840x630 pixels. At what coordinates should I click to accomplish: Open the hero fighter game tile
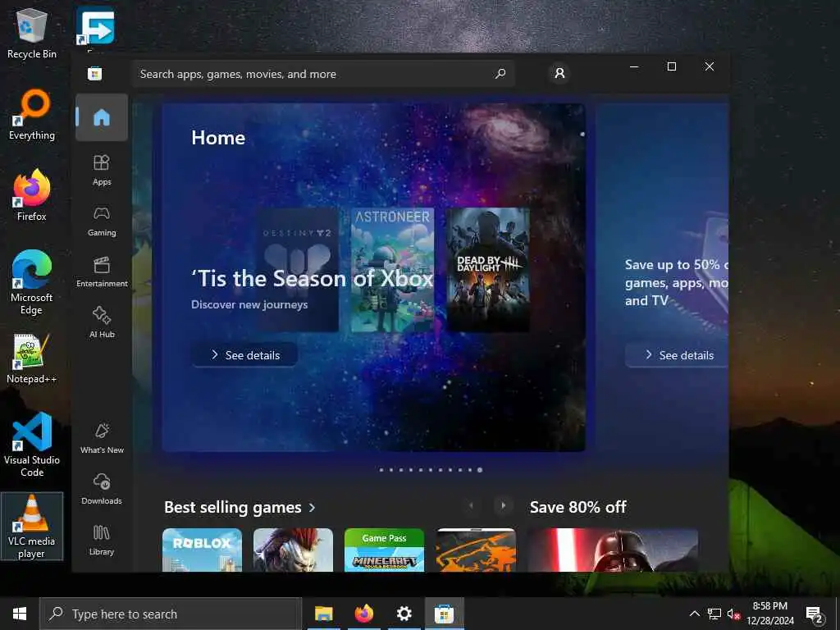pos(293,550)
